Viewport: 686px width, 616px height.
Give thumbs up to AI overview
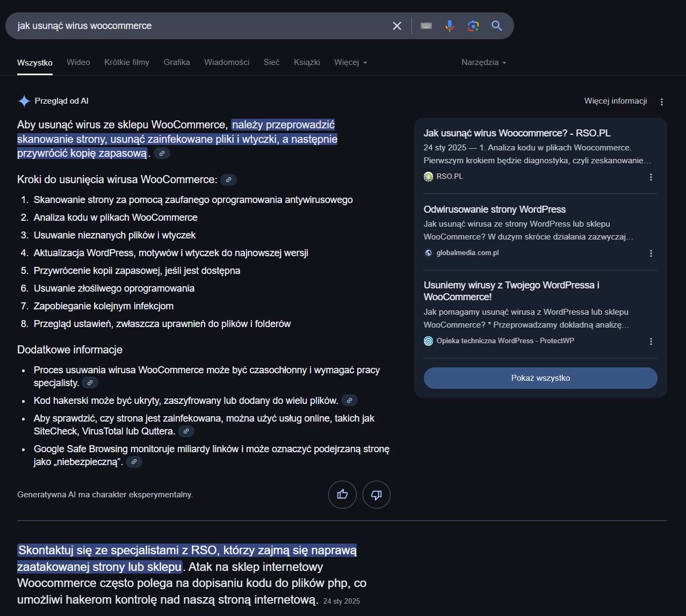pos(342,495)
